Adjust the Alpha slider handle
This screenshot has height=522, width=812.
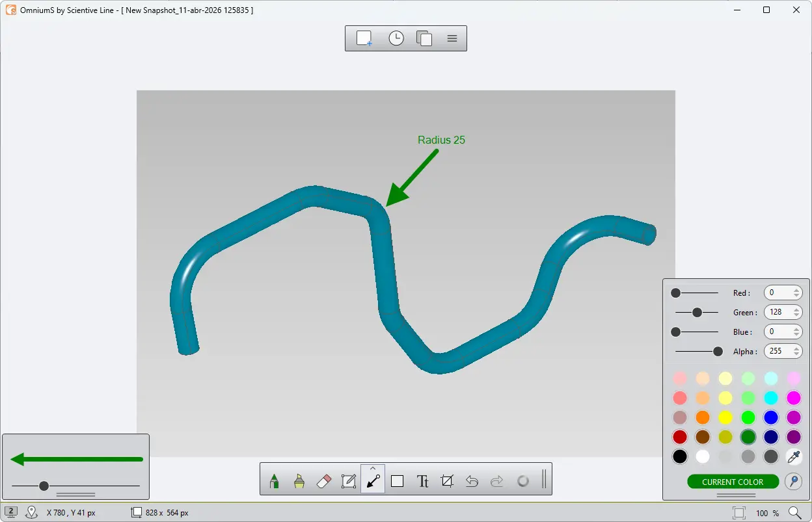(718, 352)
